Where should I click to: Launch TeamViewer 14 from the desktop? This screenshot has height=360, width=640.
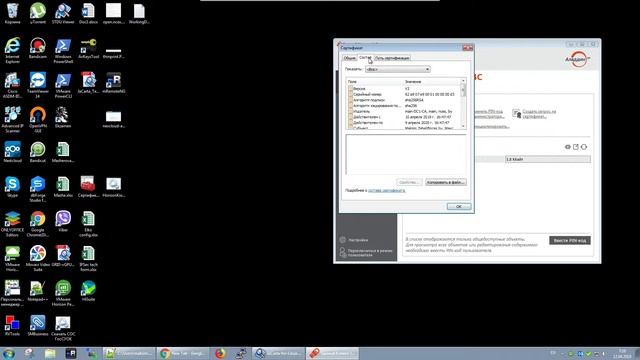(38, 85)
